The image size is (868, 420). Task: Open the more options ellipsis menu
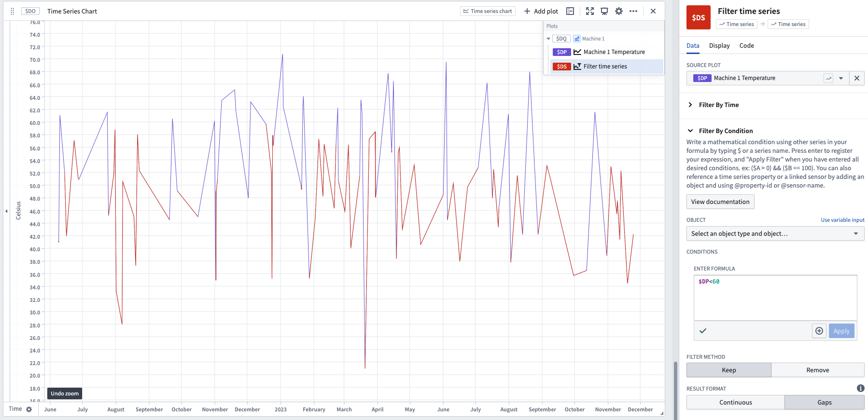click(633, 11)
